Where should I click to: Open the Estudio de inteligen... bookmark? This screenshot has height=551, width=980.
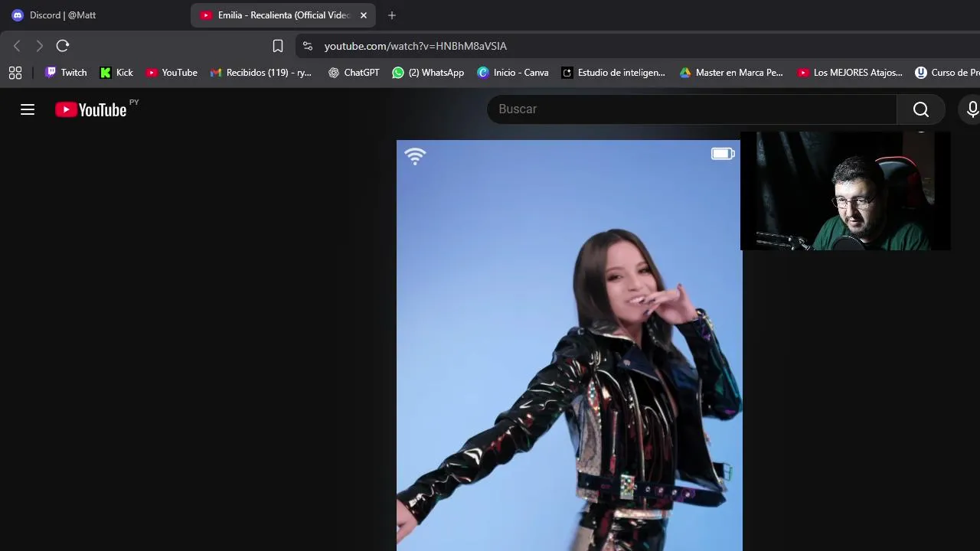click(x=613, y=73)
